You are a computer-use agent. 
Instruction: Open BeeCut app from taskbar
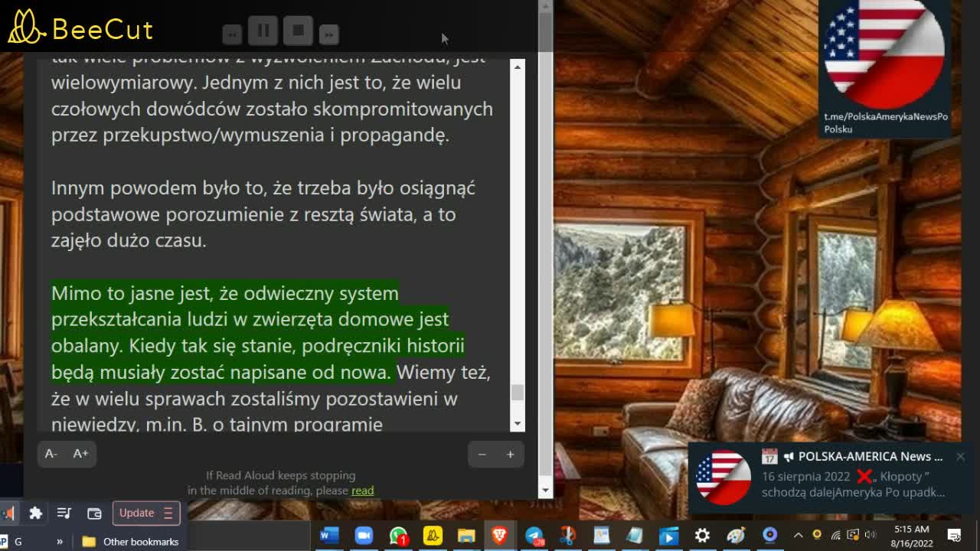coord(433,536)
